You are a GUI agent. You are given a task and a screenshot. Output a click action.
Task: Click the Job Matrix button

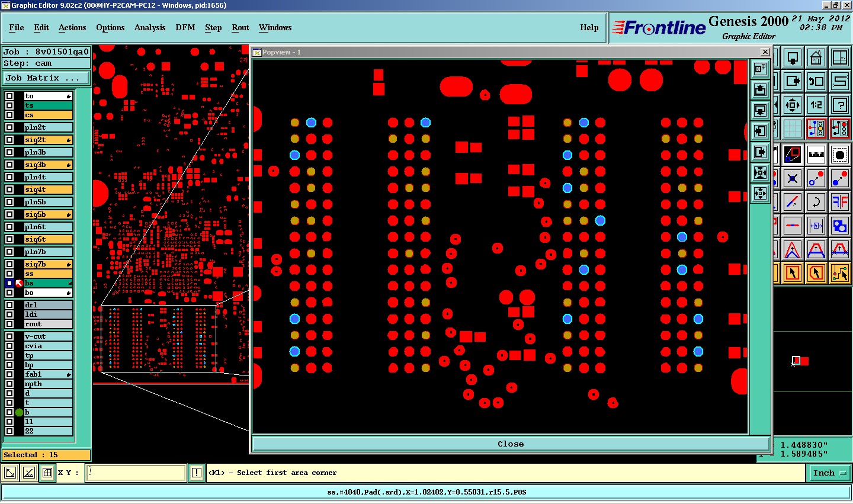pyautogui.click(x=46, y=78)
